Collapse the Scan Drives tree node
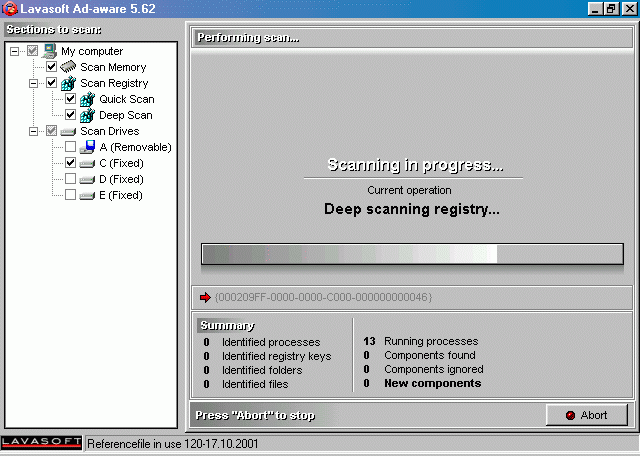 (x=33, y=131)
